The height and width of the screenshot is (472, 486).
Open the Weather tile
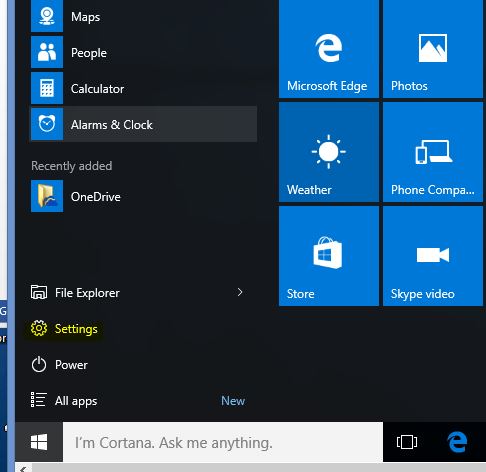pyautogui.click(x=329, y=152)
